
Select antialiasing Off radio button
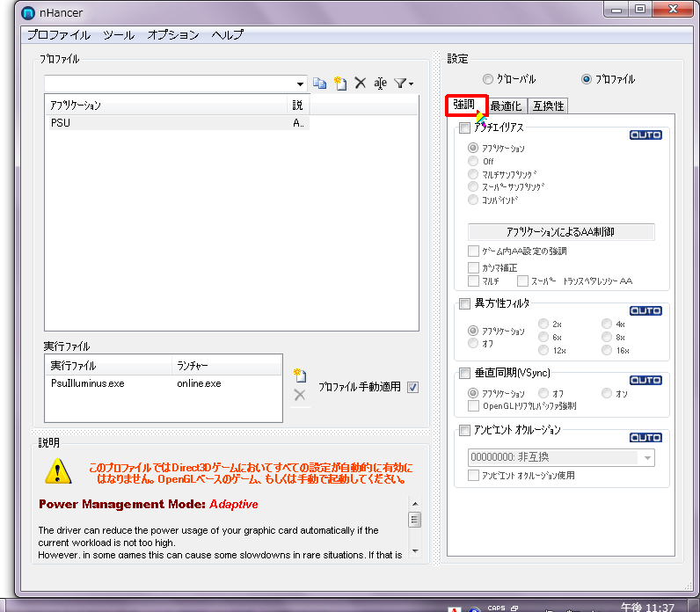[473, 161]
